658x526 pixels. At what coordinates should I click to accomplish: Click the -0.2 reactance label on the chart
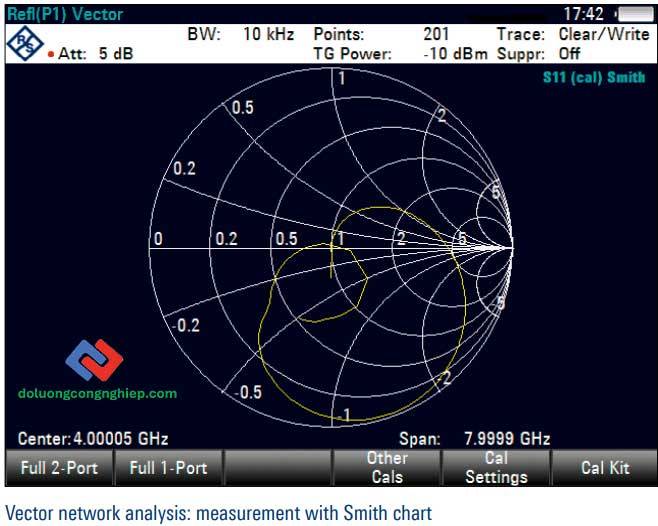[x=185, y=325]
